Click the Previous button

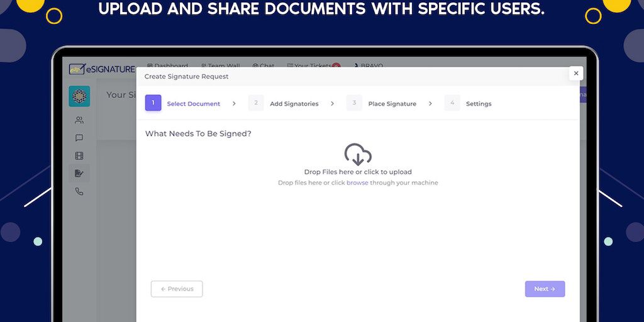coord(177,289)
